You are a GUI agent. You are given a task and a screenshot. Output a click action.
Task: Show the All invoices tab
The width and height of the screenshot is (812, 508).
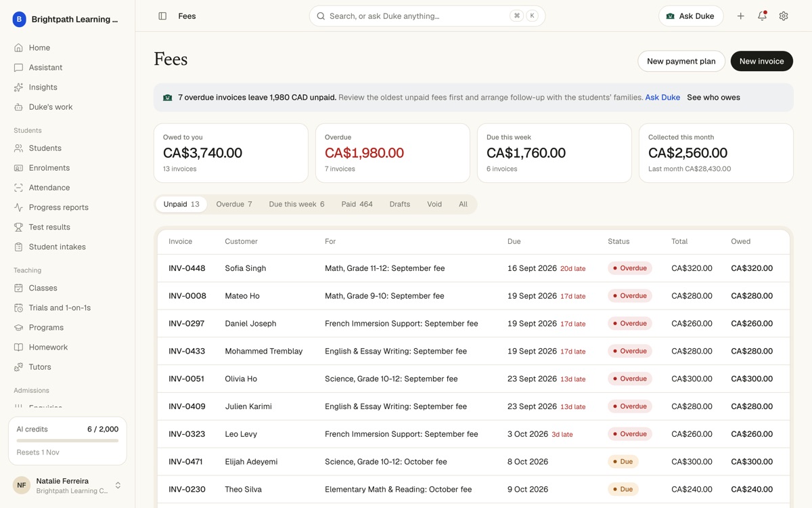463,204
